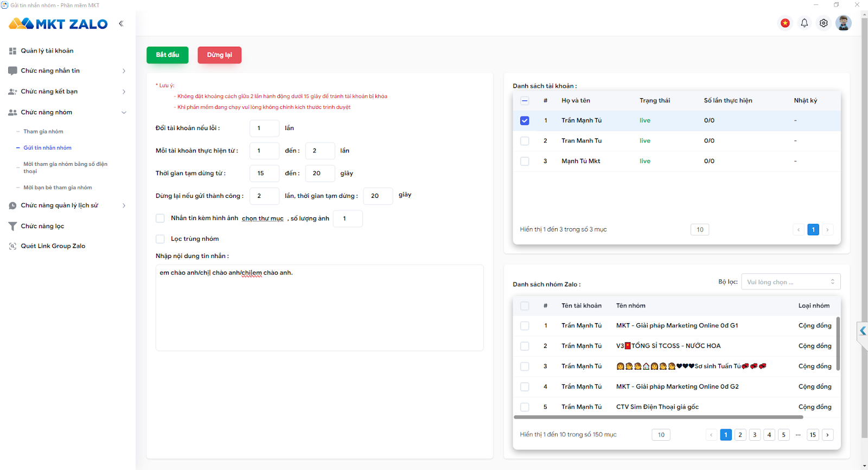This screenshot has height=470, width=868.
Task: Click the Chức năng nhóm group icon
Action: click(x=12, y=112)
